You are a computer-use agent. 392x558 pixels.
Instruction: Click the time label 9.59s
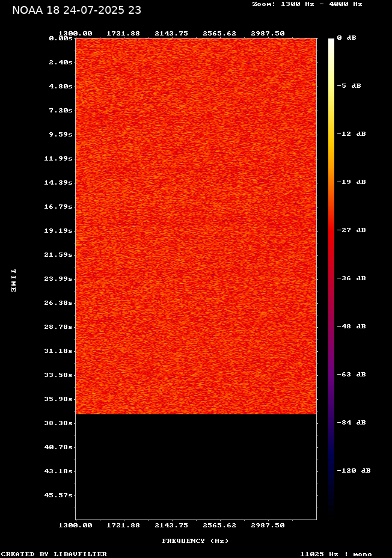tap(61, 135)
